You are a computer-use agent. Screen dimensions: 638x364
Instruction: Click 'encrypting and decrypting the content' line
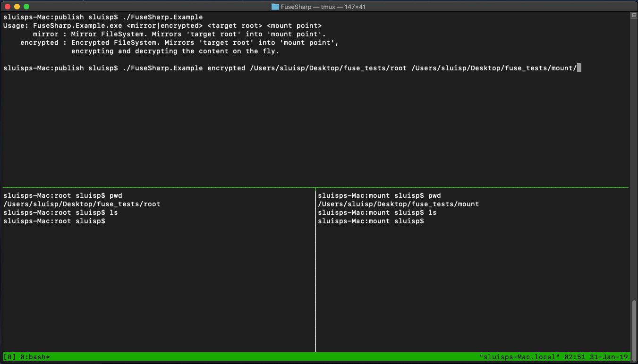click(x=175, y=51)
